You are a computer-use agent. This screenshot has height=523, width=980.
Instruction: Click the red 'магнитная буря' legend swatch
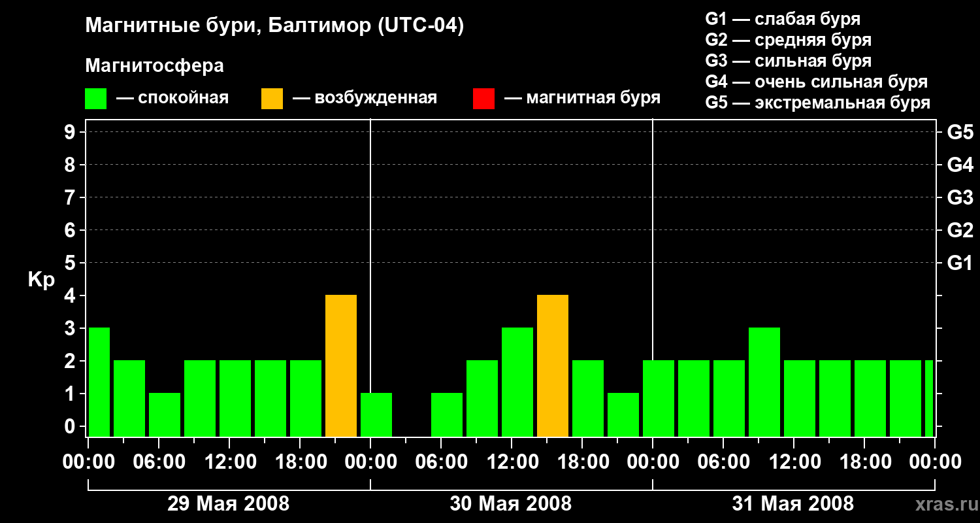tap(483, 99)
